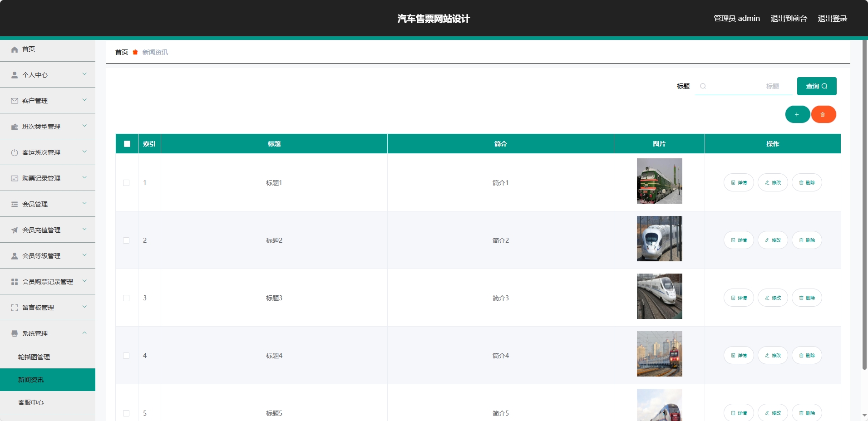This screenshot has width=868, height=421.
Task: Click the 首页 breadcrumb link
Action: (122, 52)
